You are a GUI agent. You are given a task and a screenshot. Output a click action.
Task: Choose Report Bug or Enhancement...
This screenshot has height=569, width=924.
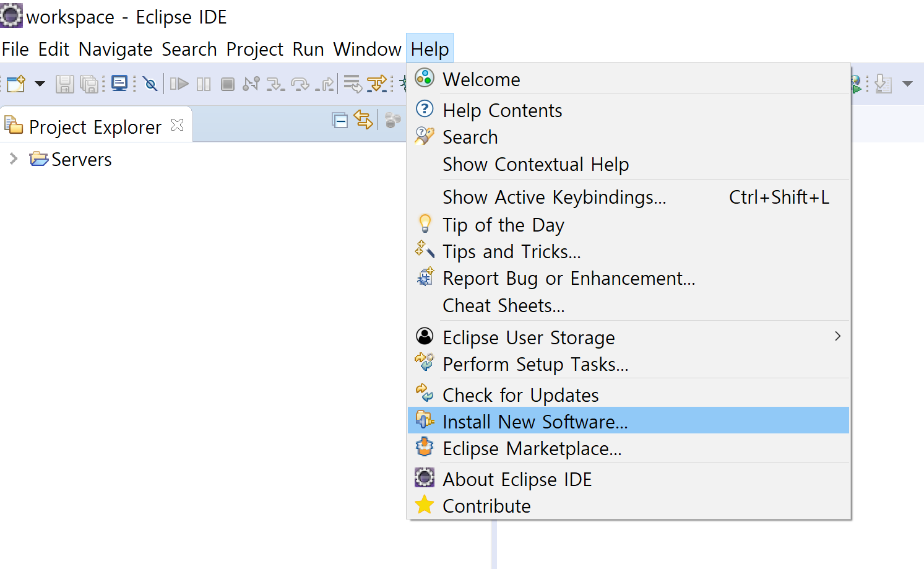click(x=628, y=278)
